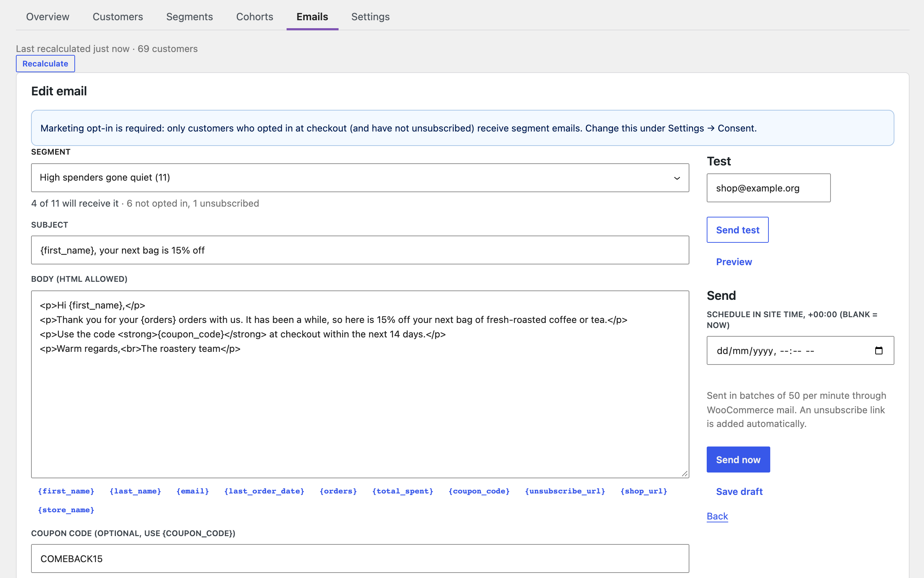The height and width of the screenshot is (578, 924).
Task: Open the calendar picker icon
Action: coord(879,350)
